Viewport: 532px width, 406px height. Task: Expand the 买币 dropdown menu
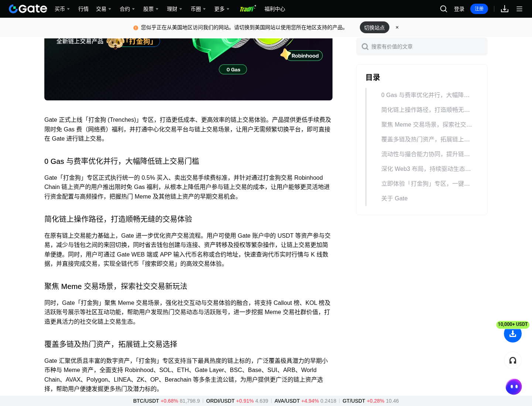click(x=62, y=9)
